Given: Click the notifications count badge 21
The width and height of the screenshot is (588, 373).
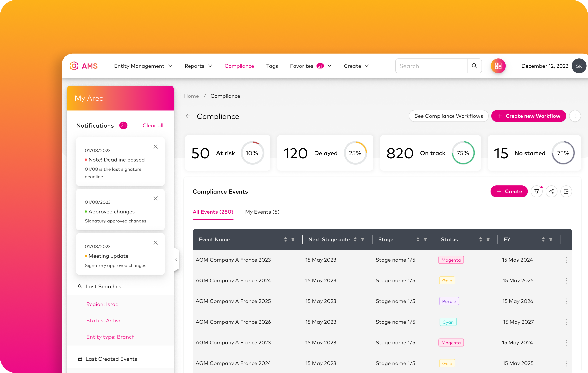Looking at the screenshot, I should [123, 126].
